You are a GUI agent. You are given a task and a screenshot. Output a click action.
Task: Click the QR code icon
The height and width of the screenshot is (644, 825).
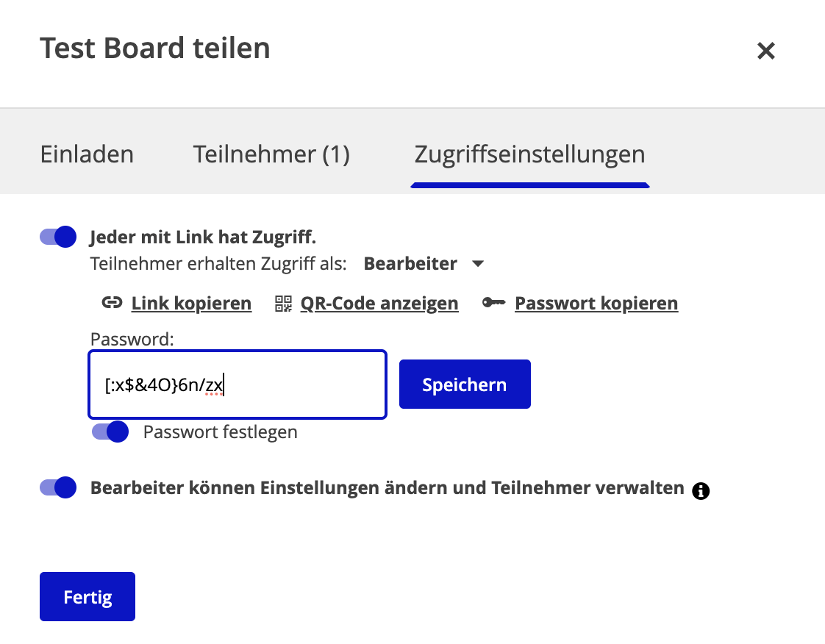pos(282,302)
